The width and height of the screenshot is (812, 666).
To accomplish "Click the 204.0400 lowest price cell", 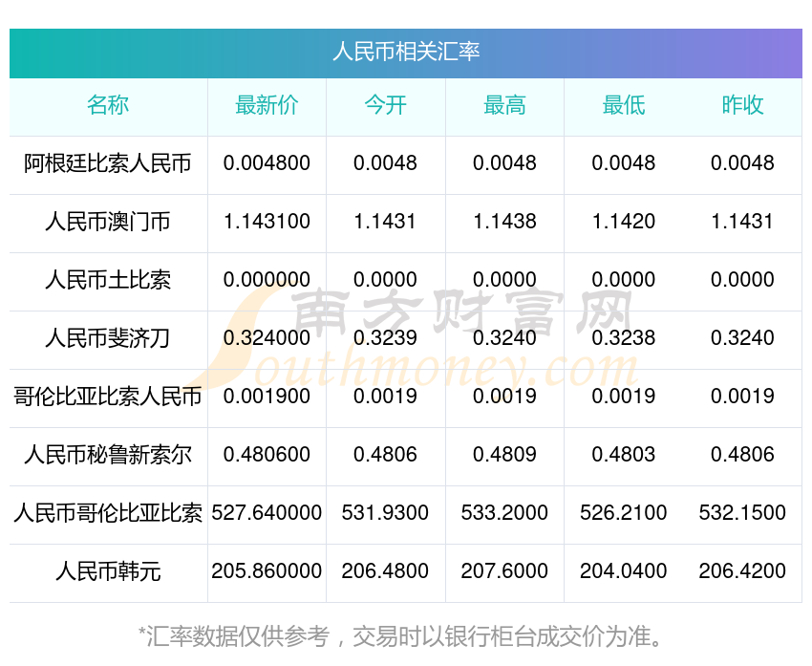I will point(623,571).
